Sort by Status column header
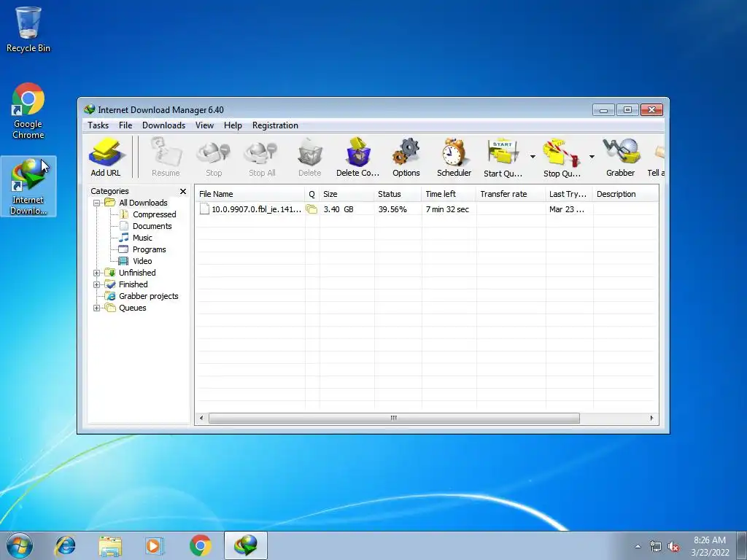This screenshot has width=747, height=560. point(398,194)
